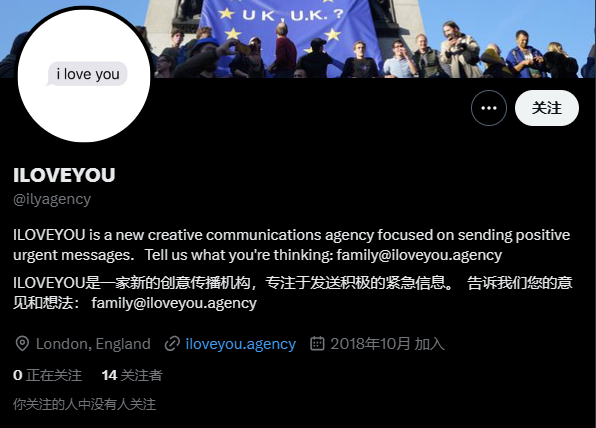Click the Chinese bio email family@iloveyou.agency
Viewport: 596px width, 428px height.
(x=174, y=303)
